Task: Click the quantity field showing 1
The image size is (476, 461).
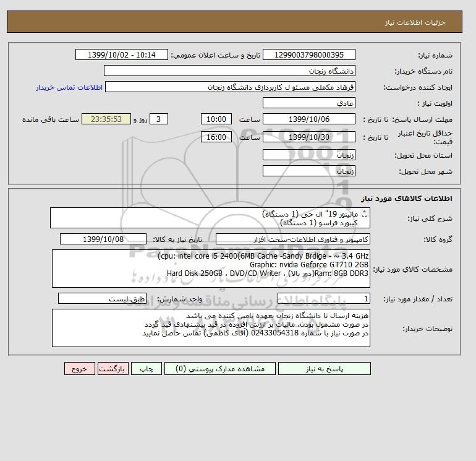Action: point(323,299)
